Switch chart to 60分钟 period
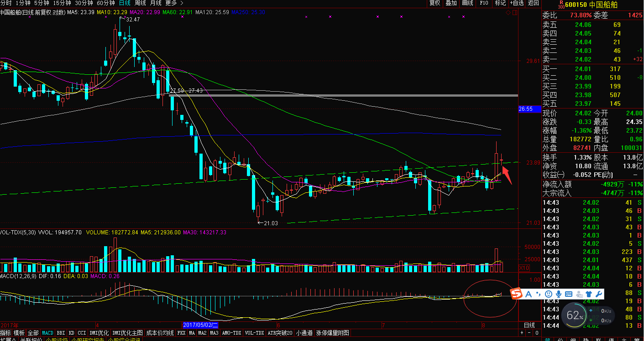644x341 pixels. 106,3
